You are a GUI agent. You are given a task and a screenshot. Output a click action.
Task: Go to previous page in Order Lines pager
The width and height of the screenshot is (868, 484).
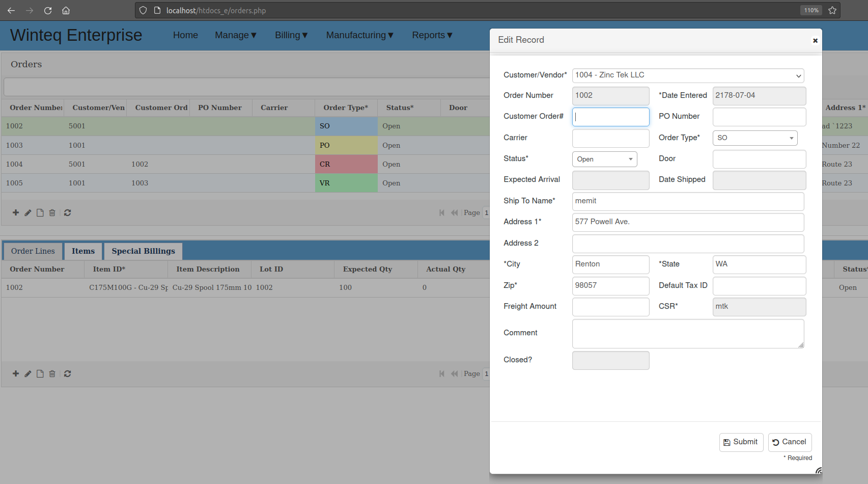click(x=454, y=373)
